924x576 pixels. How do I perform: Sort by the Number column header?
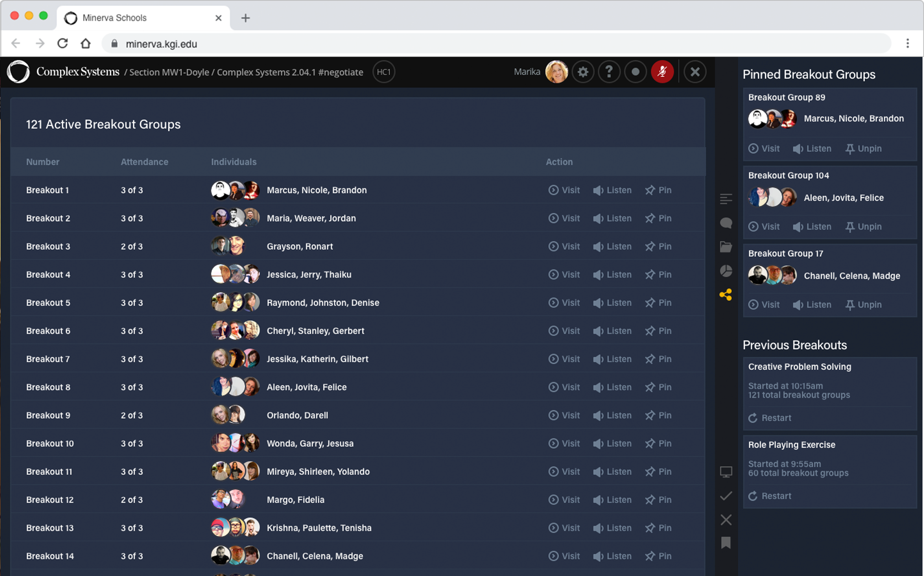click(x=43, y=162)
